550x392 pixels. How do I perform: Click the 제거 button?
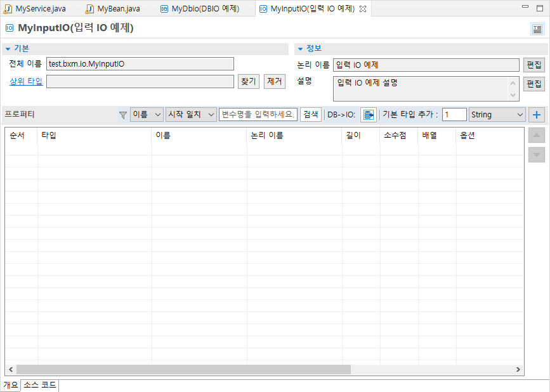(x=274, y=81)
